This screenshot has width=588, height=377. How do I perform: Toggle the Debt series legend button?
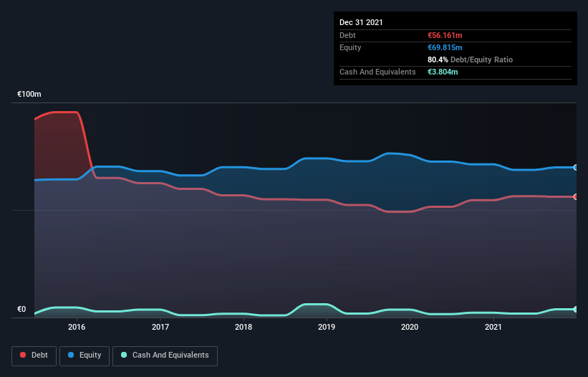[x=34, y=355]
